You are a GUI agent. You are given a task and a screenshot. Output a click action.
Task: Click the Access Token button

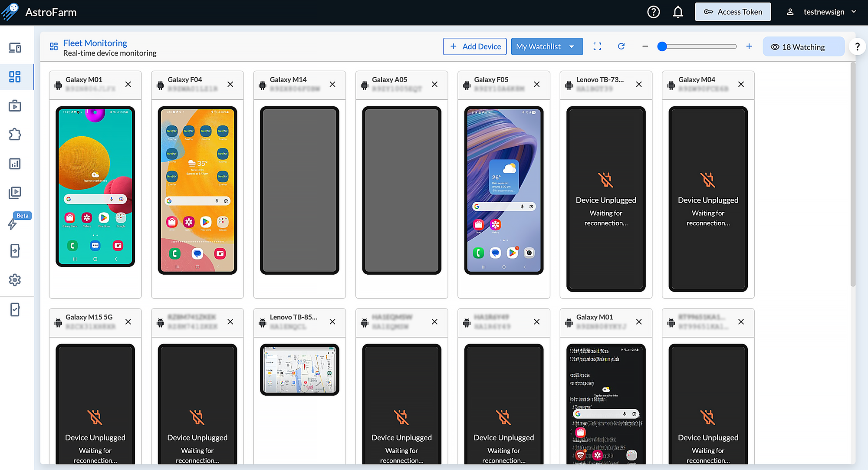733,12
